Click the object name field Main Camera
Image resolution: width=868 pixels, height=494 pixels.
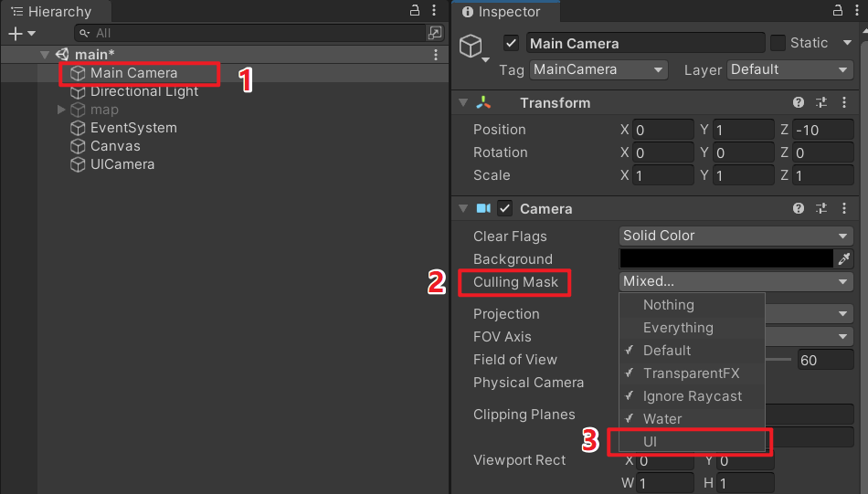[645, 43]
